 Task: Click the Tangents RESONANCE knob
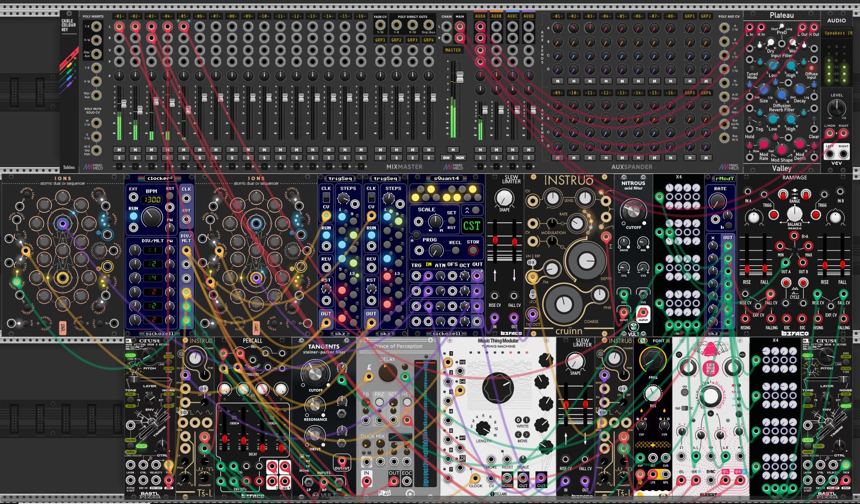(315, 406)
